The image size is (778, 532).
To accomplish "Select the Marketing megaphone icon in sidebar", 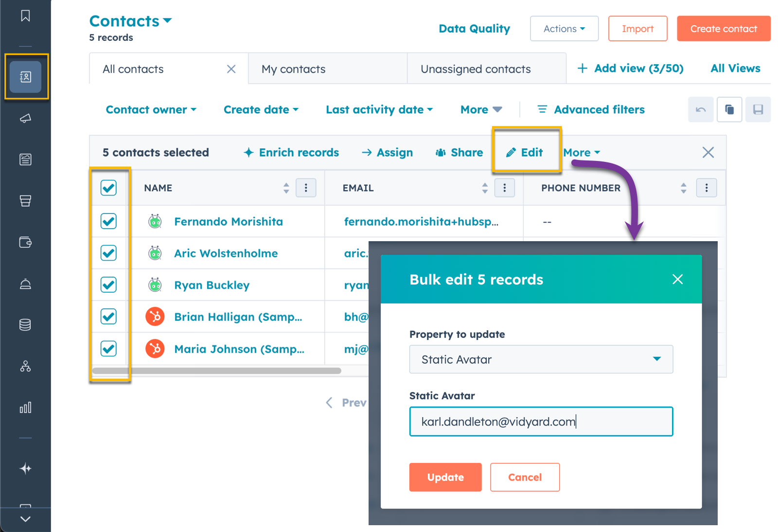I will point(26,118).
